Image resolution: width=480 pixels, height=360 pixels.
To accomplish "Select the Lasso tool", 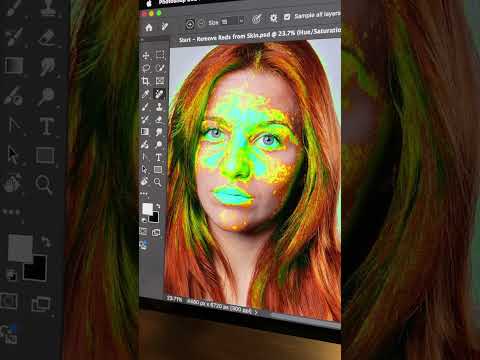I will coord(146,68).
